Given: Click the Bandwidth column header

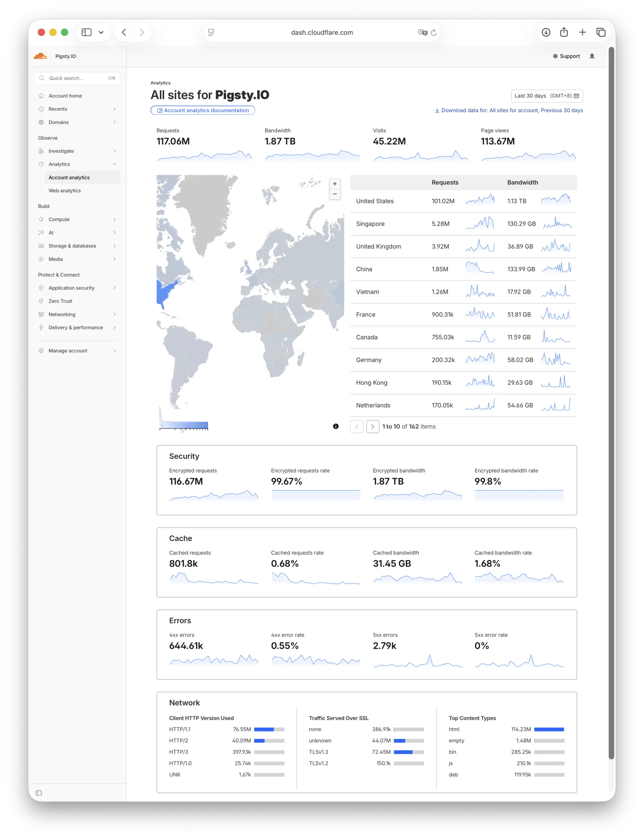Looking at the screenshot, I should click(522, 182).
